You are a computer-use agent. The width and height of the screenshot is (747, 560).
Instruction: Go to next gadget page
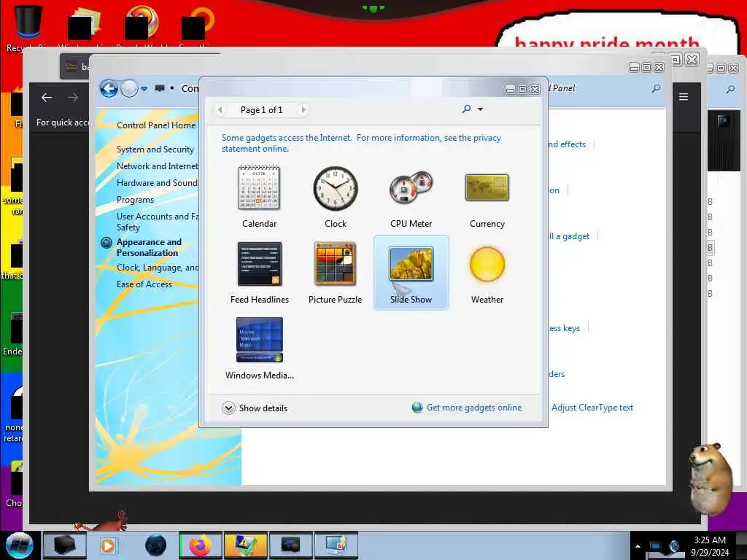[303, 110]
